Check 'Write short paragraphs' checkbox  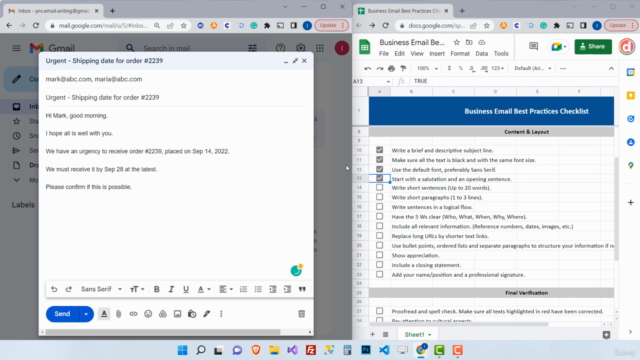pyautogui.click(x=380, y=197)
